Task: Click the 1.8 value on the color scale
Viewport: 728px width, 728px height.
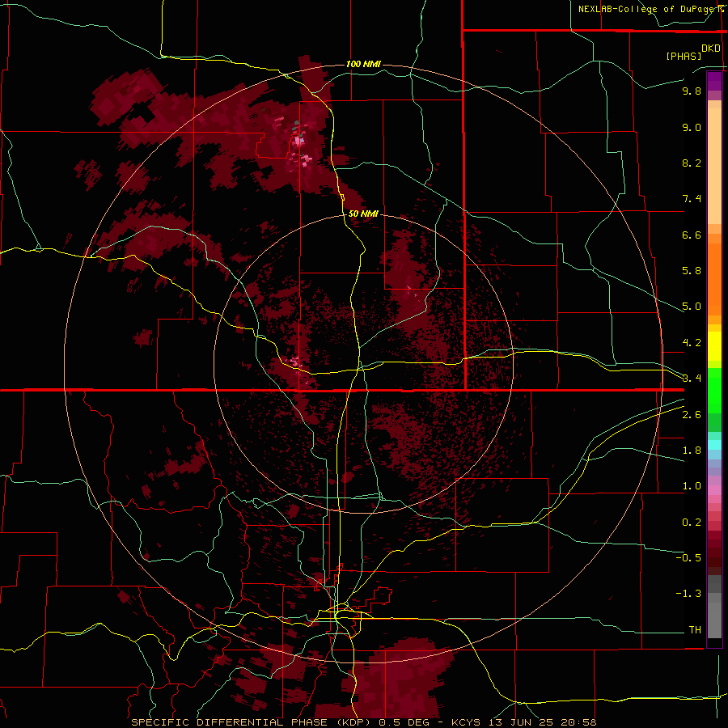Action: coord(692,451)
